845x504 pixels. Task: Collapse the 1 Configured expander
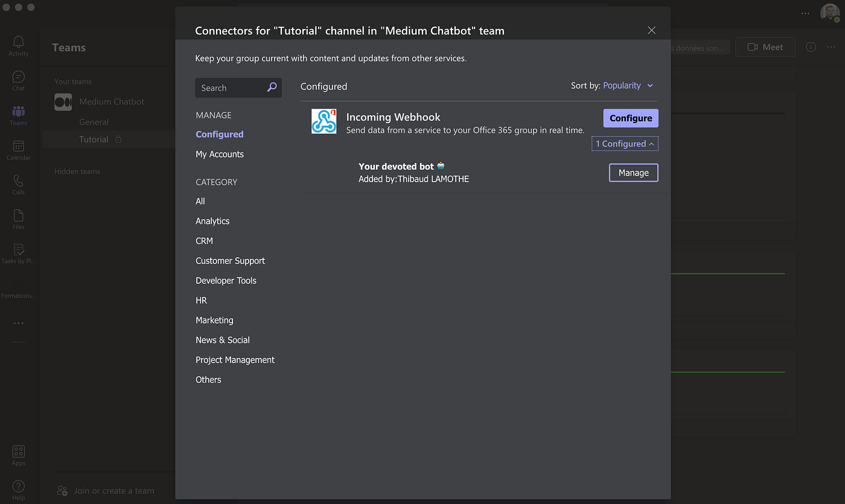tap(625, 144)
